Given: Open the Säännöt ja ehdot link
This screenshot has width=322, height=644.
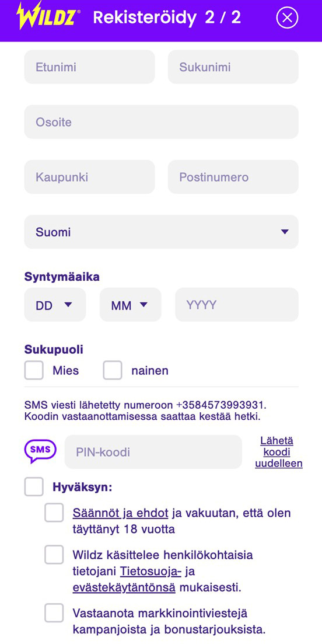Looking at the screenshot, I should 121,513.
